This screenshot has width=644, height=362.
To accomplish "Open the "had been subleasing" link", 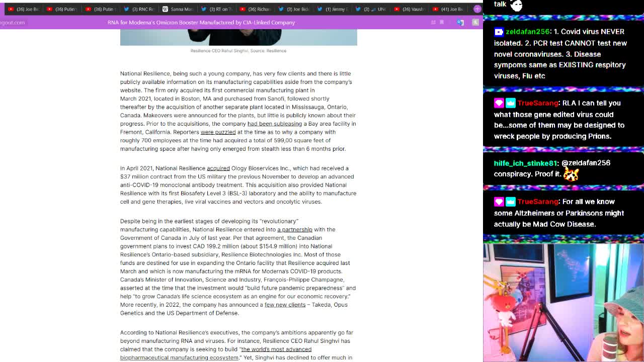I will tap(275, 124).
